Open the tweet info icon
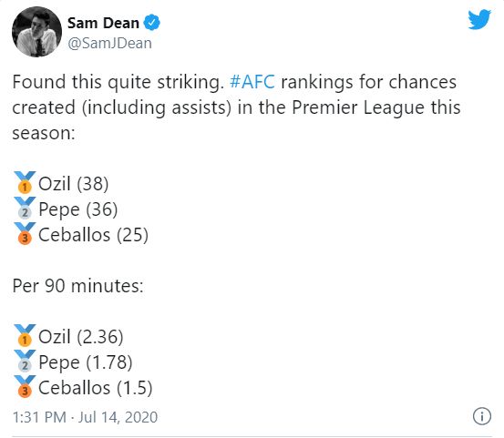This screenshot has height=438, width=504. [x=482, y=416]
